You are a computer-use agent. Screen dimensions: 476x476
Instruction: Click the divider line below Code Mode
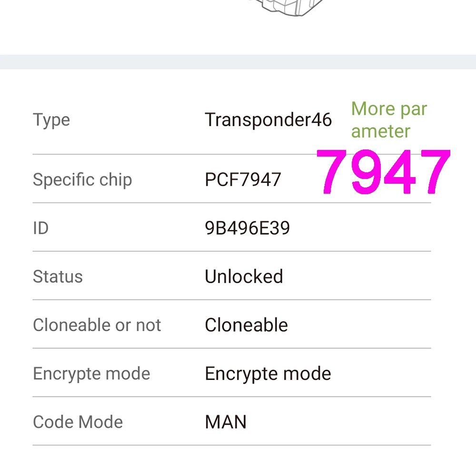pyautogui.click(x=231, y=446)
